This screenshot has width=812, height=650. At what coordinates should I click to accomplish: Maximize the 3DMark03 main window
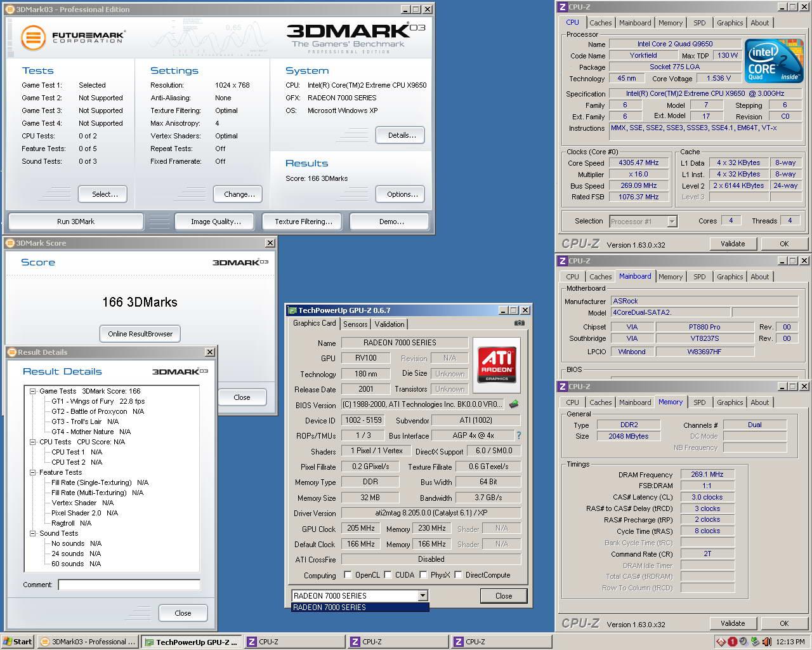click(416, 10)
